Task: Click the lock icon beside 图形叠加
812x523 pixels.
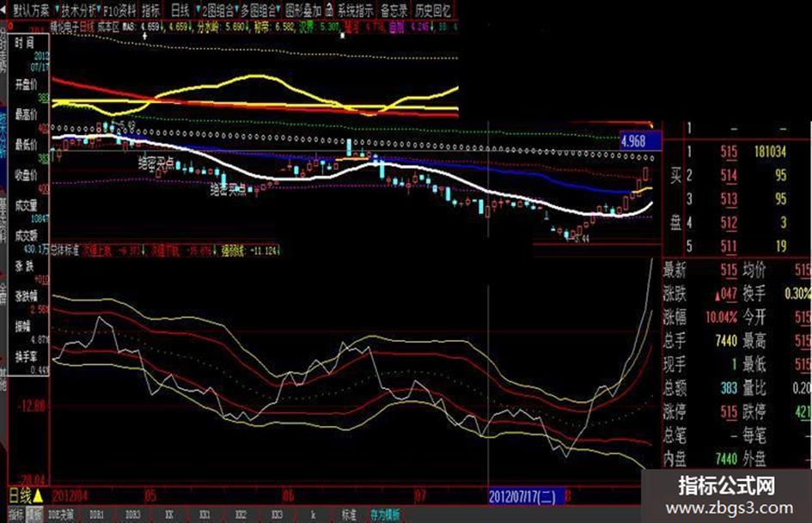Action: (329, 9)
